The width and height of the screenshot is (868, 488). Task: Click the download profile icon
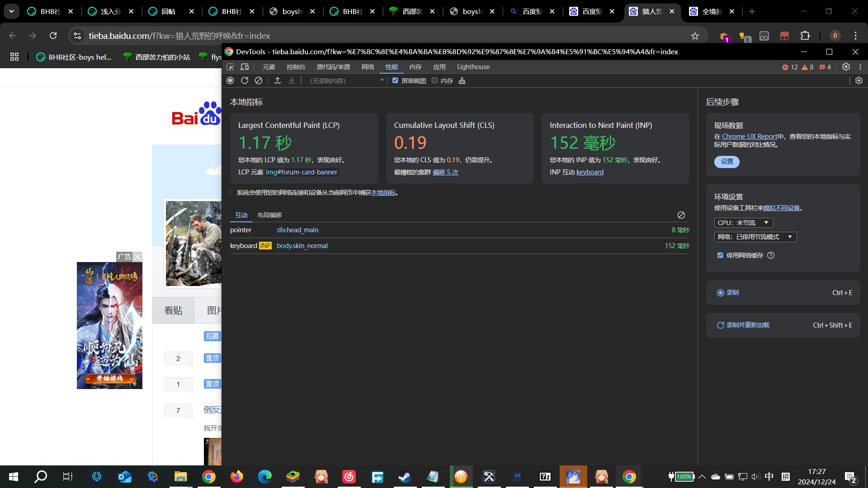292,80
